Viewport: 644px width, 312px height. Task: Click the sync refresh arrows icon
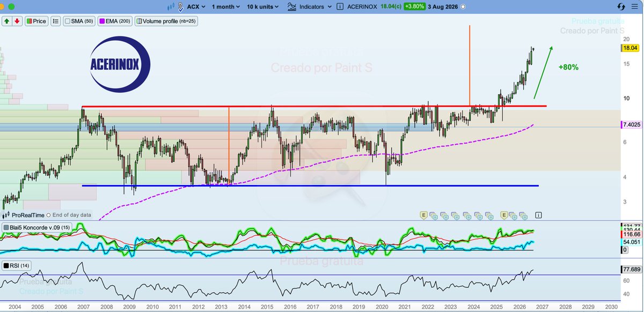point(621,7)
